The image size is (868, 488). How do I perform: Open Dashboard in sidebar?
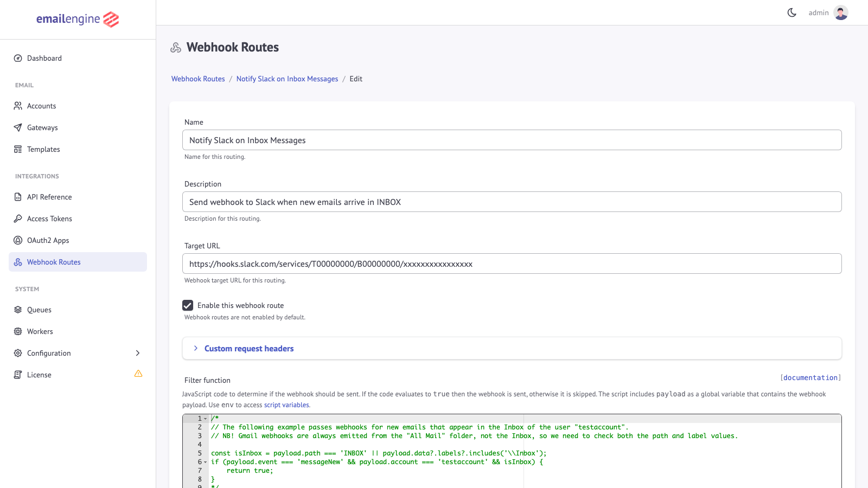(x=78, y=58)
